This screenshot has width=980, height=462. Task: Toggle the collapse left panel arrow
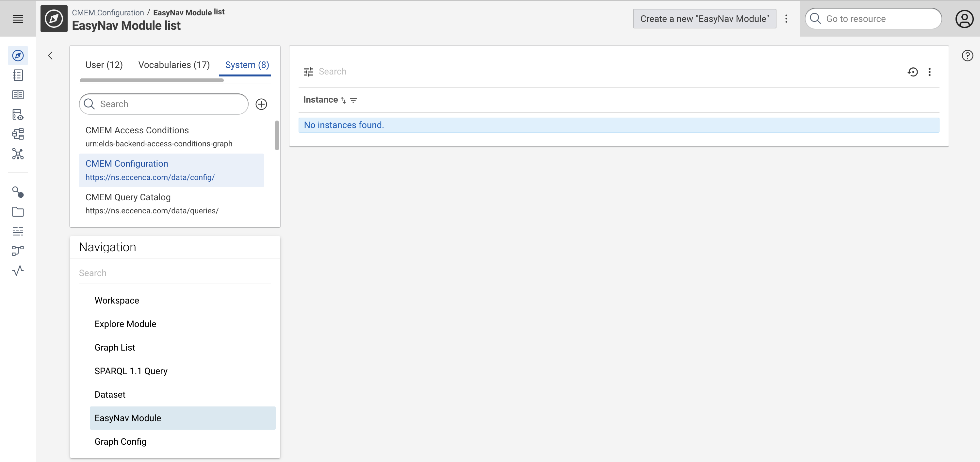50,56
